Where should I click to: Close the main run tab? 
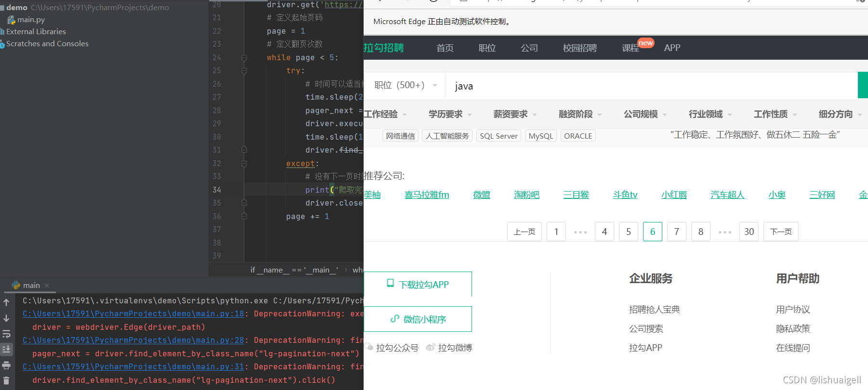[47, 286]
